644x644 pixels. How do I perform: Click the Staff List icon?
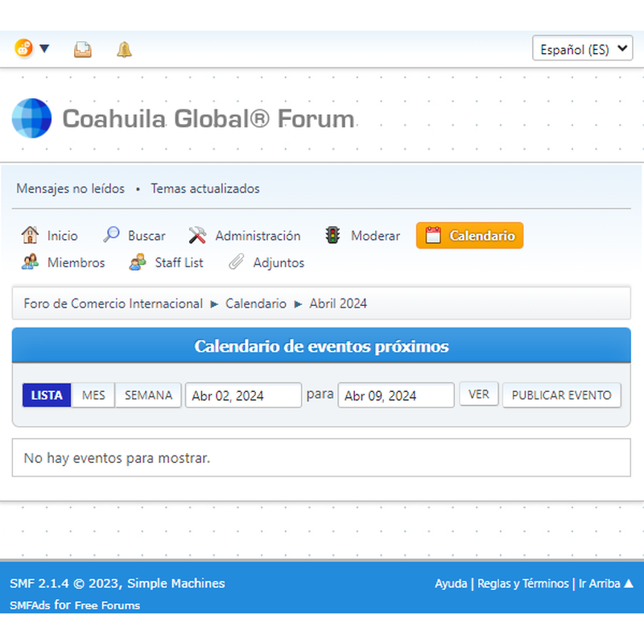[x=138, y=262]
